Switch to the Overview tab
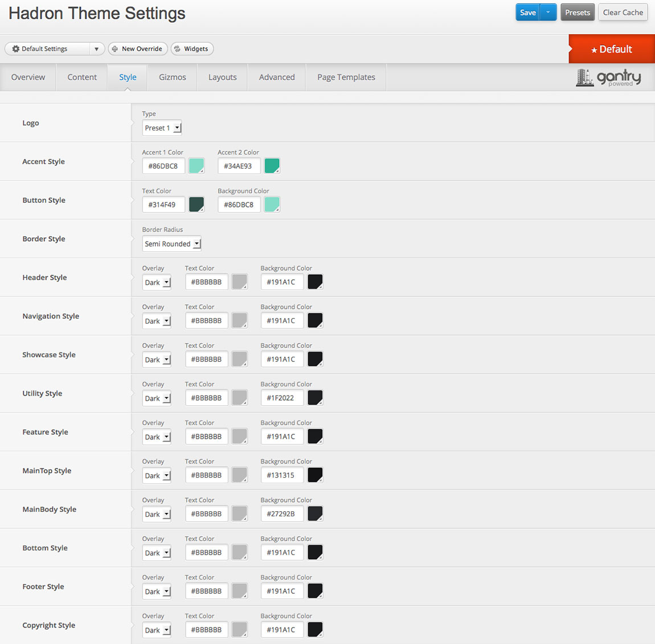 [x=28, y=78]
